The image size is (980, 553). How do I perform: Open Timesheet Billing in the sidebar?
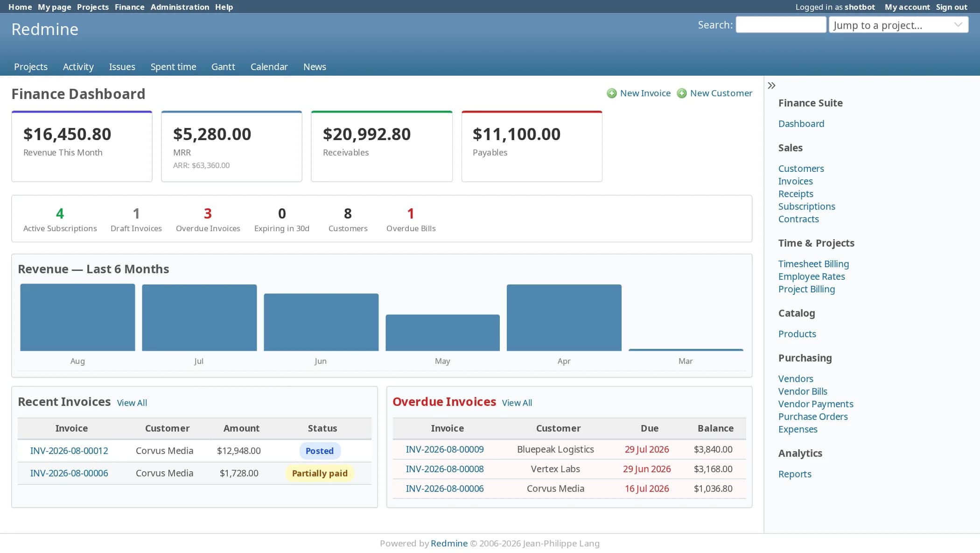[813, 264]
